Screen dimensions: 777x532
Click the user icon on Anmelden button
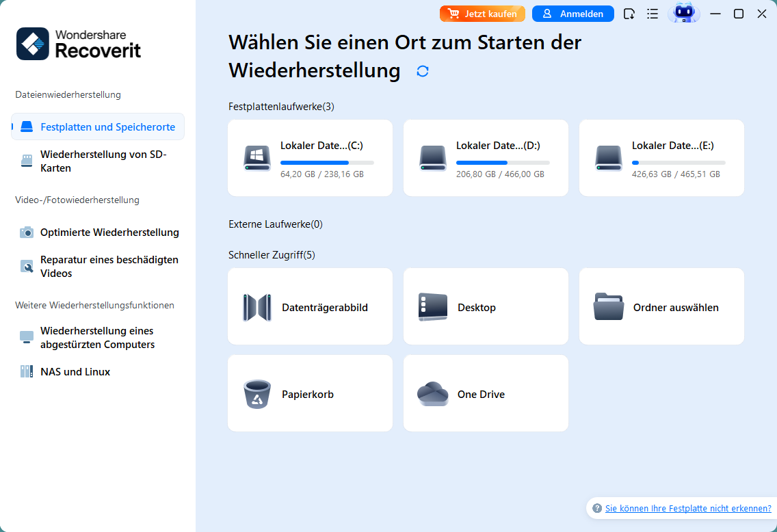(x=547, y=14)
